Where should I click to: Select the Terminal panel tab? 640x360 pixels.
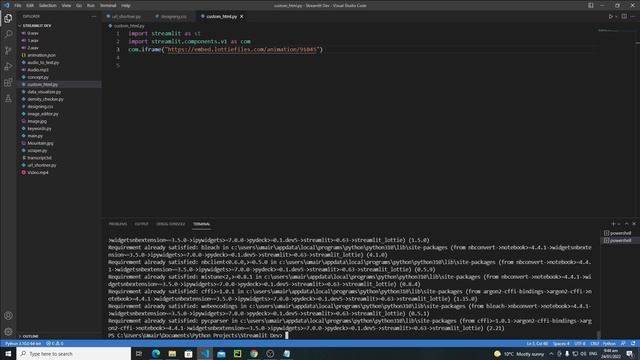coord(201,224)
